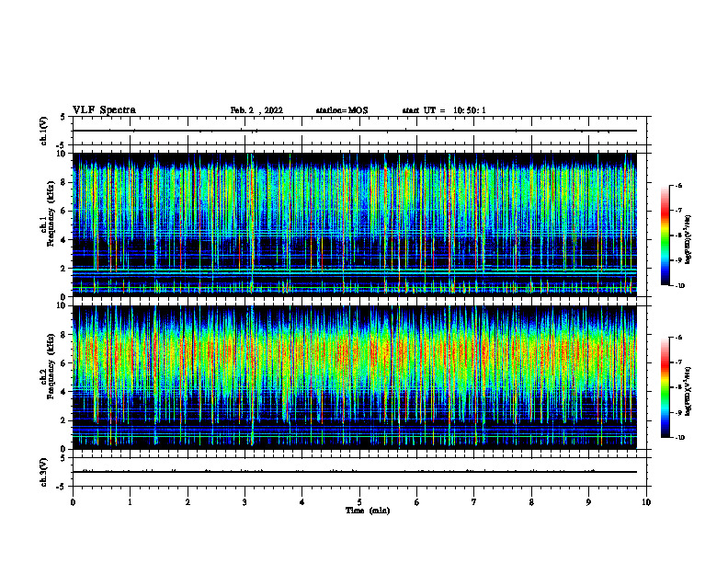Click the "-6" label on ch.2 color bar
Viewport: 728px width, 563px height.
[678, 338]
